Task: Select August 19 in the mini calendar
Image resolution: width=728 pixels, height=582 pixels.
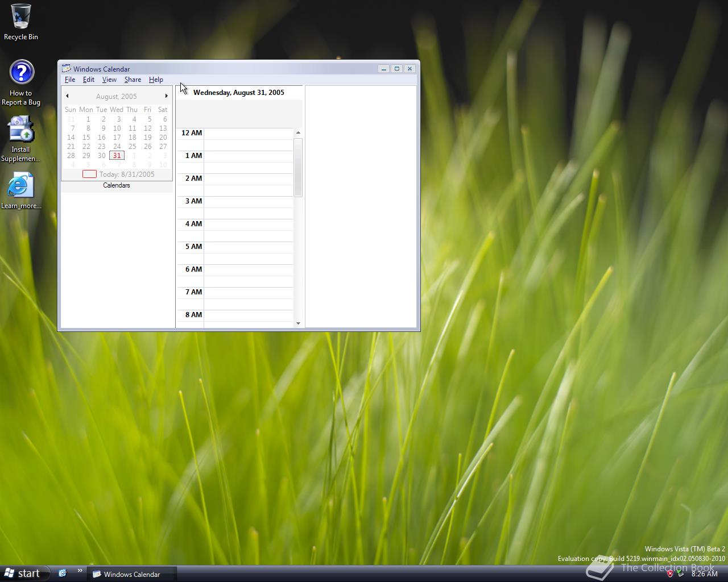Action: (147, 137)
